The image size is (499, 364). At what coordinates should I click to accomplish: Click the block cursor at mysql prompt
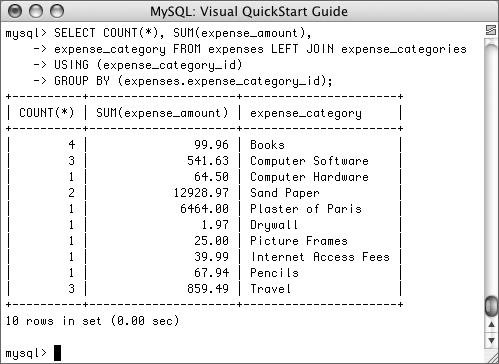coord(57,353)
